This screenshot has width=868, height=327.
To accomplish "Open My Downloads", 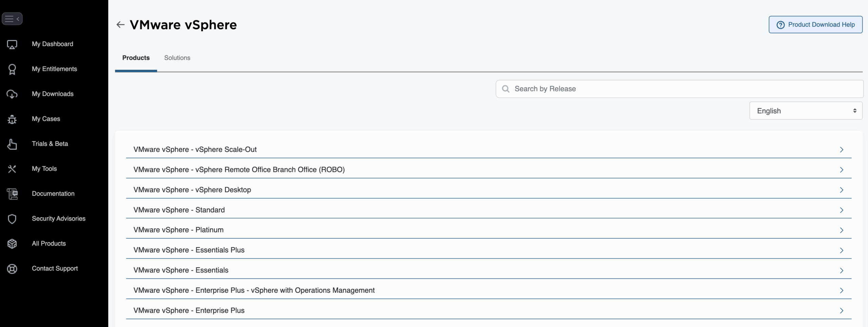I will tap(53, 94).
